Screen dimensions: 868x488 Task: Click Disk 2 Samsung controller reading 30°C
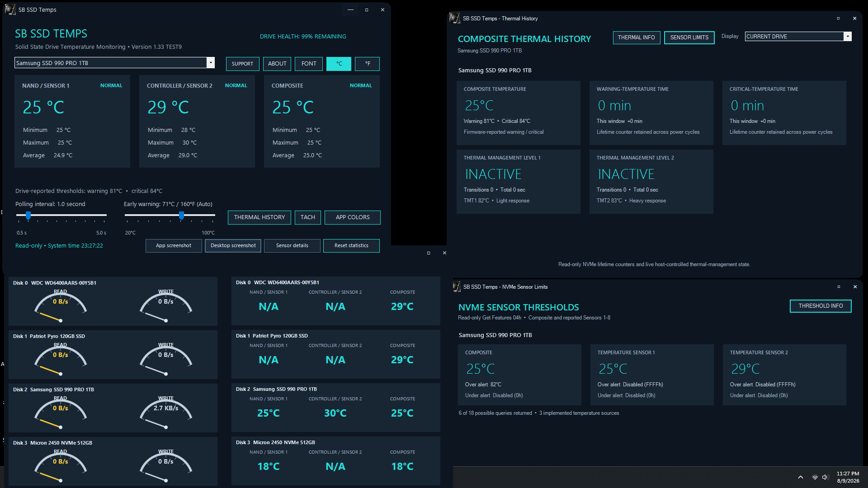[335, 413]
